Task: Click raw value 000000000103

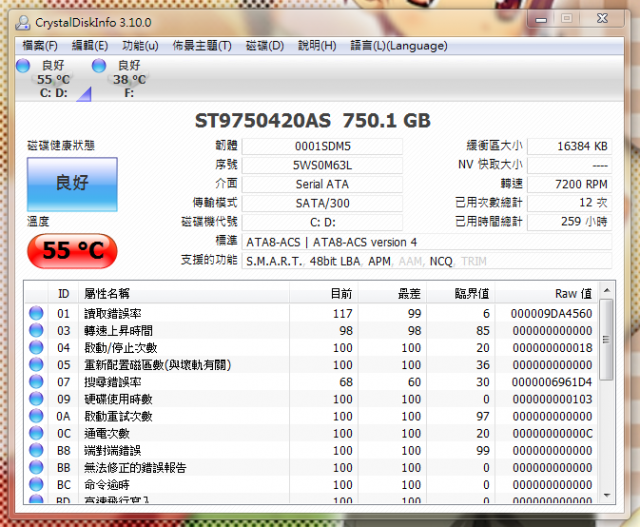Action: click(552, 399)
